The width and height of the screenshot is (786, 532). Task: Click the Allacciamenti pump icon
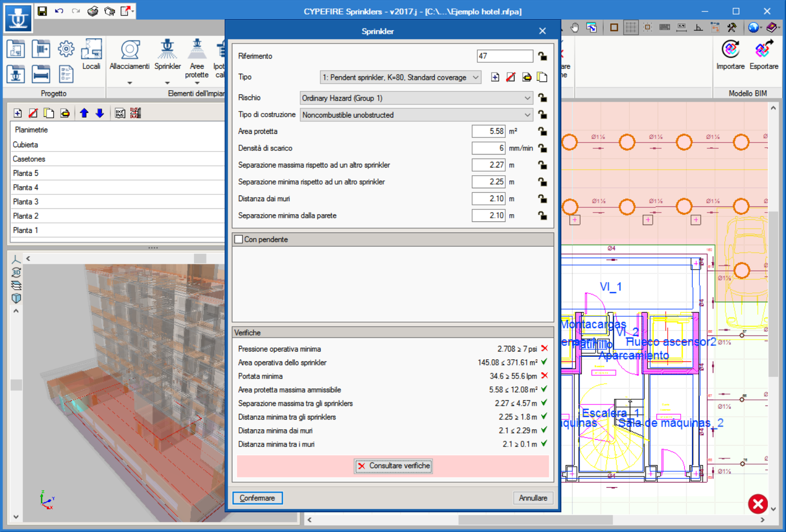click(x=130, y=50)
